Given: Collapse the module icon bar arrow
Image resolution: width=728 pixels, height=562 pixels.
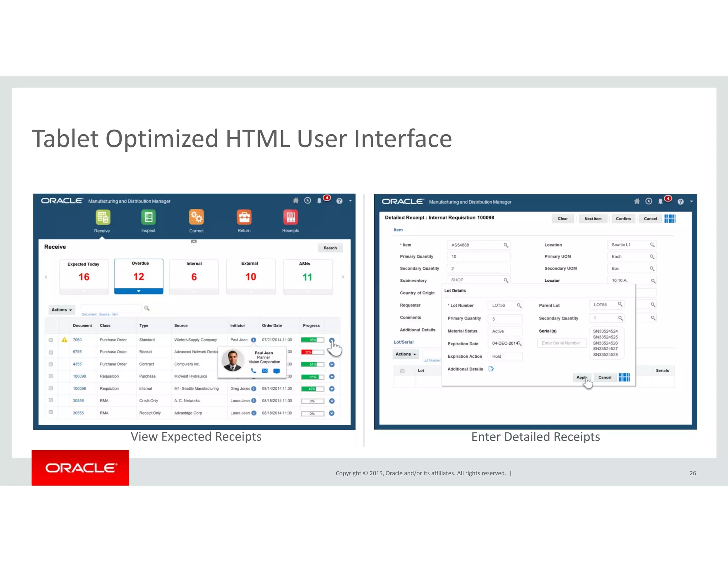Looking at the screenshot, I should 194,242.
